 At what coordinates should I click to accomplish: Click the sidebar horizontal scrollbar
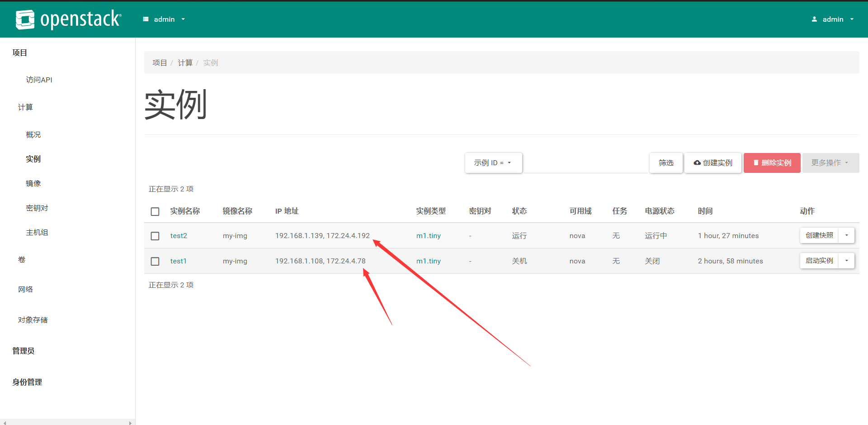(x=68, y=422)
